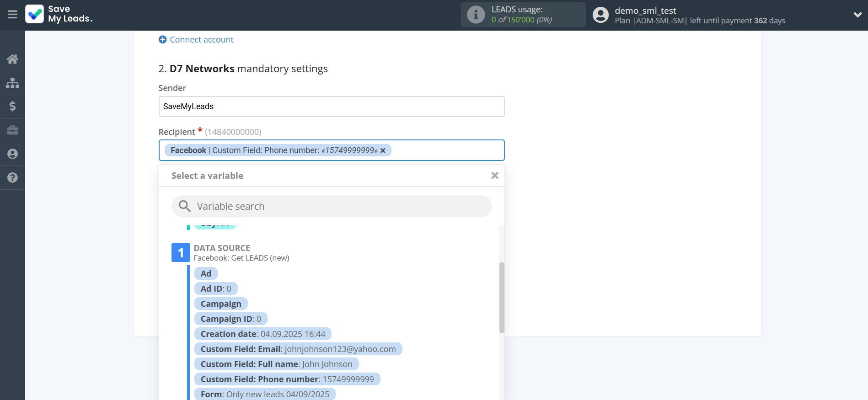868x400 pixels.
Task: Click the variable list scrollbar
Action: pyautogui.click(x=502, y=297)
